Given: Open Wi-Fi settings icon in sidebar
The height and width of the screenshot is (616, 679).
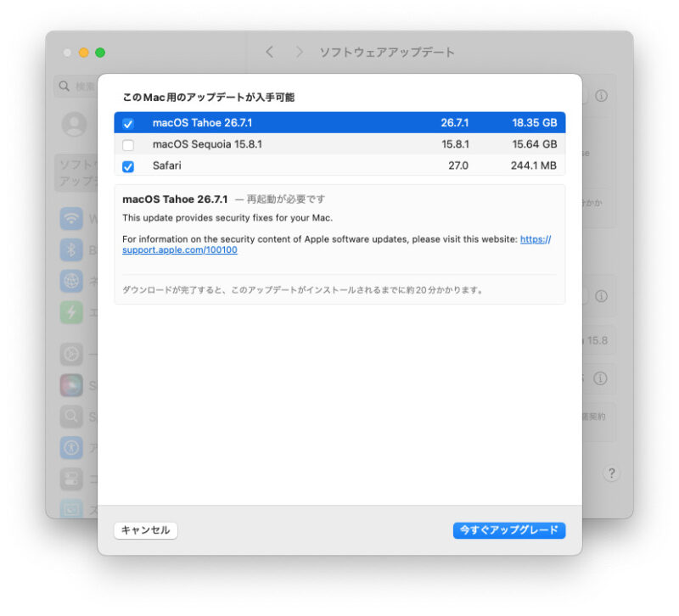Looking at the screenshot, I should point(71,219).
